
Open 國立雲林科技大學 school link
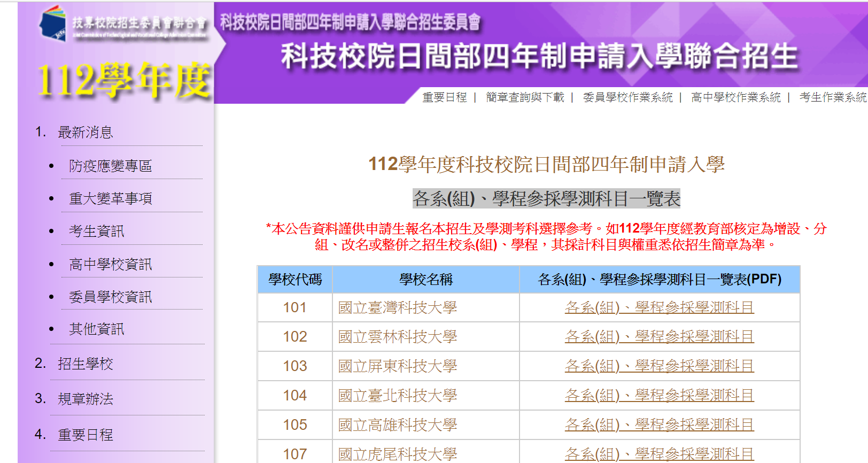(398, 337)
